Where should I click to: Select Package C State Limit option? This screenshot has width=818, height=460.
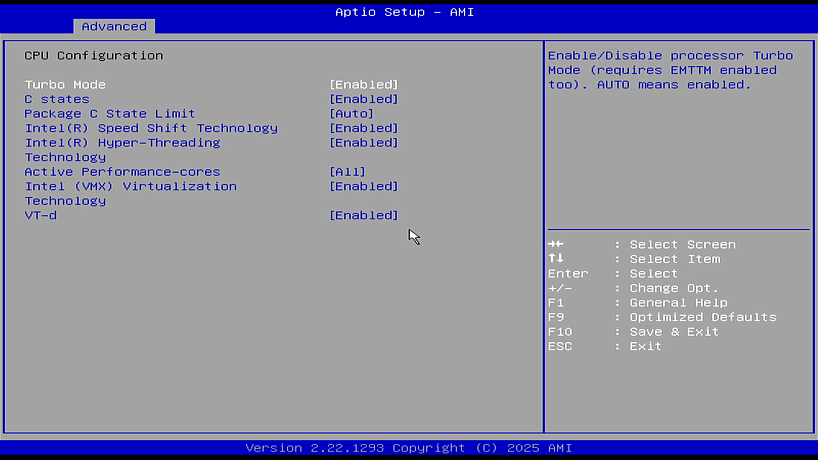[110, 114]
